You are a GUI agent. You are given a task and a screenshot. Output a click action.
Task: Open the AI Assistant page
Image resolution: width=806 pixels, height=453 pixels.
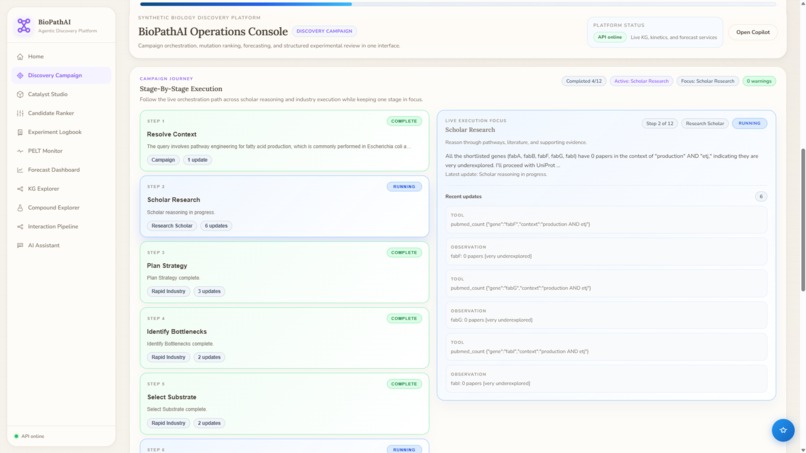(61, 245)
